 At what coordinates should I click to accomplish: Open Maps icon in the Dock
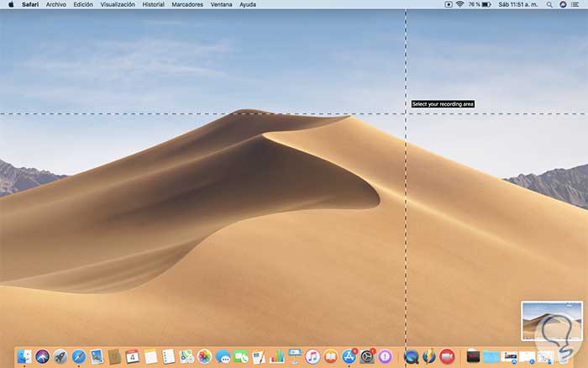point(186,356)
